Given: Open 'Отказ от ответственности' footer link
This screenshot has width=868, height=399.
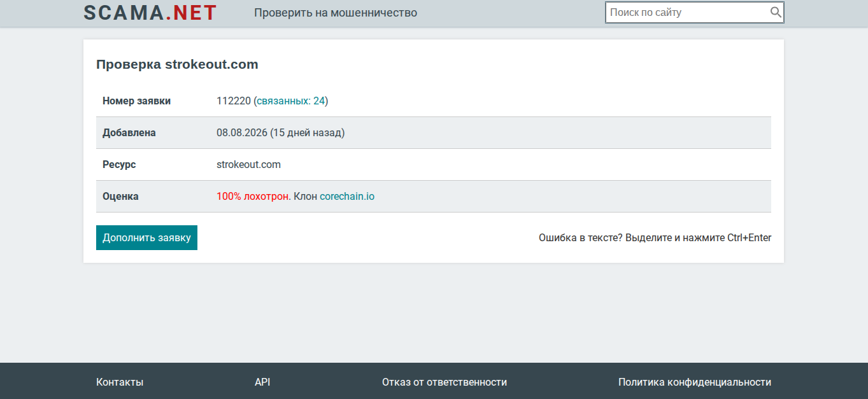Looking at the screenshot, I should pos(445,382).
